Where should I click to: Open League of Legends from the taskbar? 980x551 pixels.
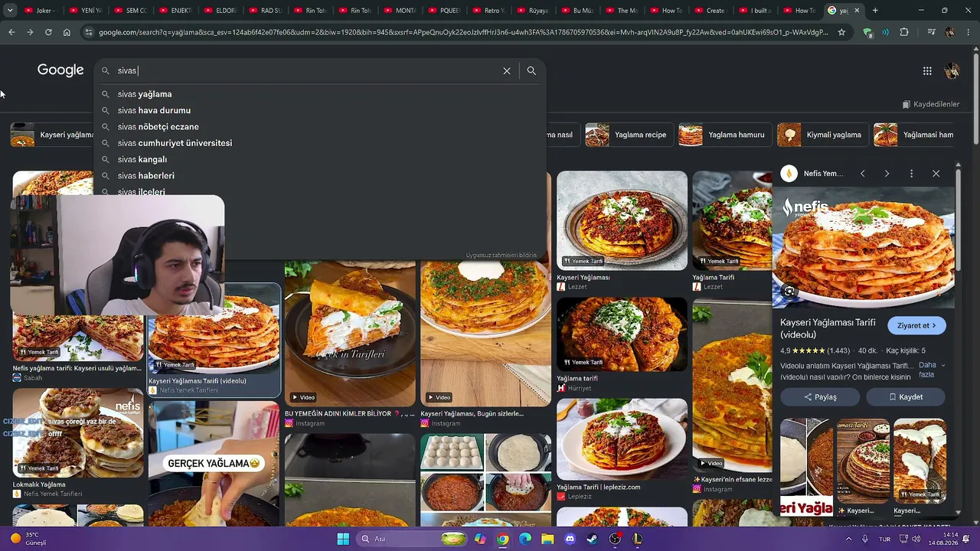(x=637, y=539)
